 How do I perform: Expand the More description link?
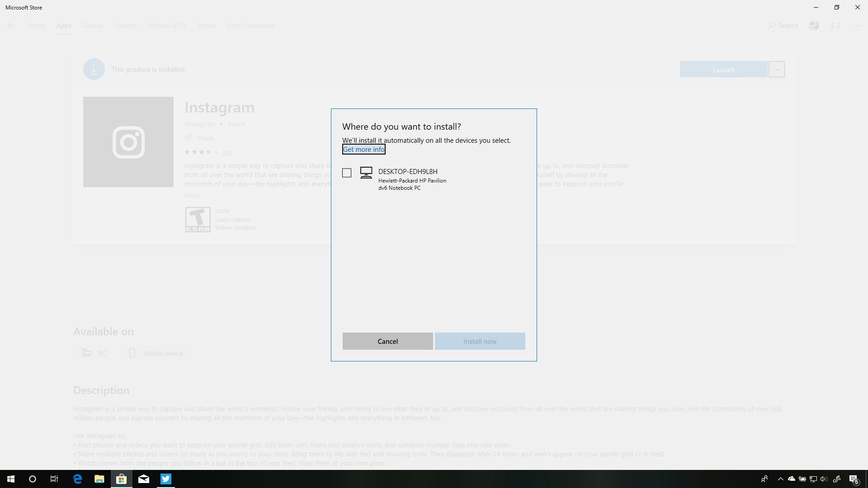192,195
